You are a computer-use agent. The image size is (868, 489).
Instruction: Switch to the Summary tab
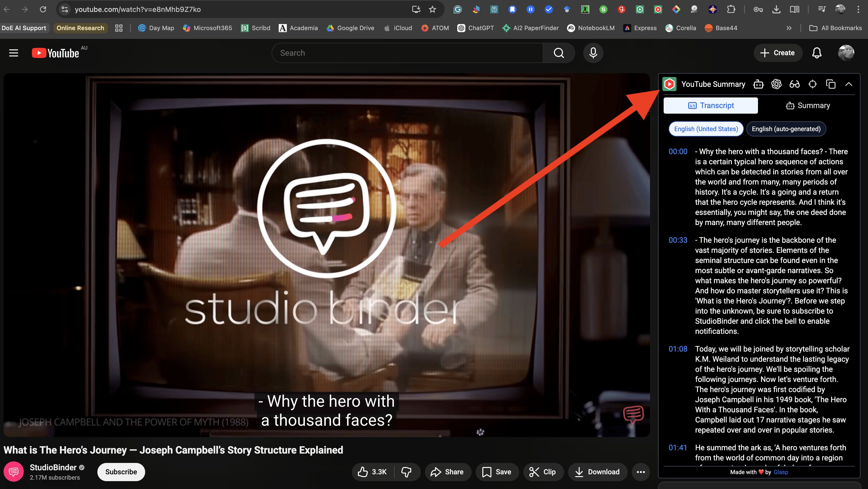(808, 106)
